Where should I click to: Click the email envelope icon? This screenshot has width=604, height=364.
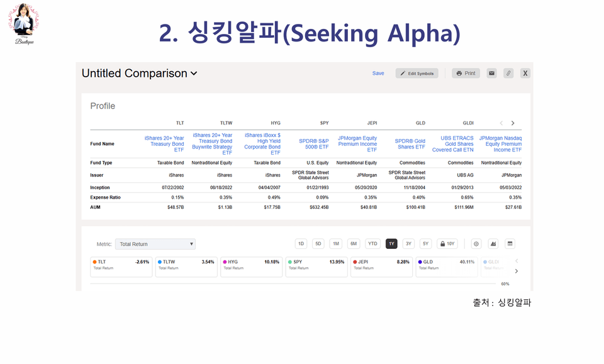(x=491, y=73)
